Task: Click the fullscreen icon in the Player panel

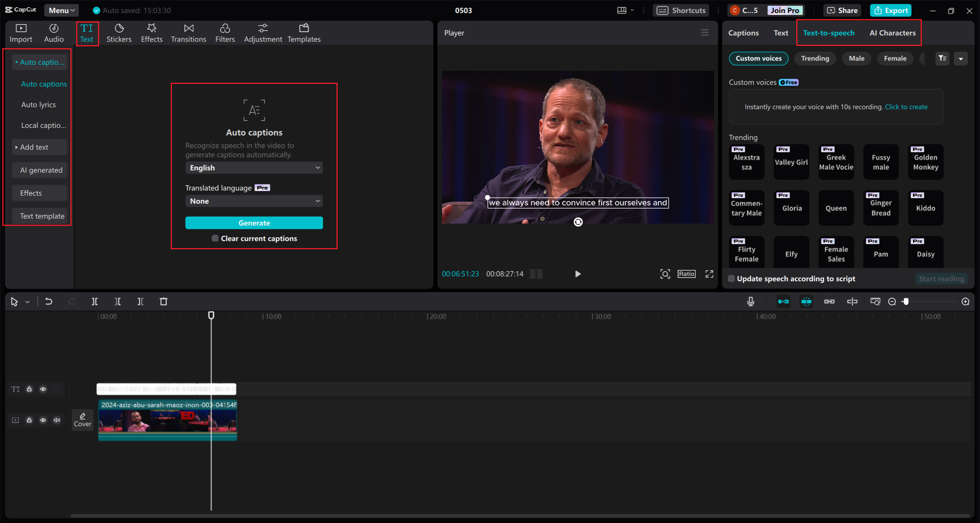Action: tap(709, 274)
